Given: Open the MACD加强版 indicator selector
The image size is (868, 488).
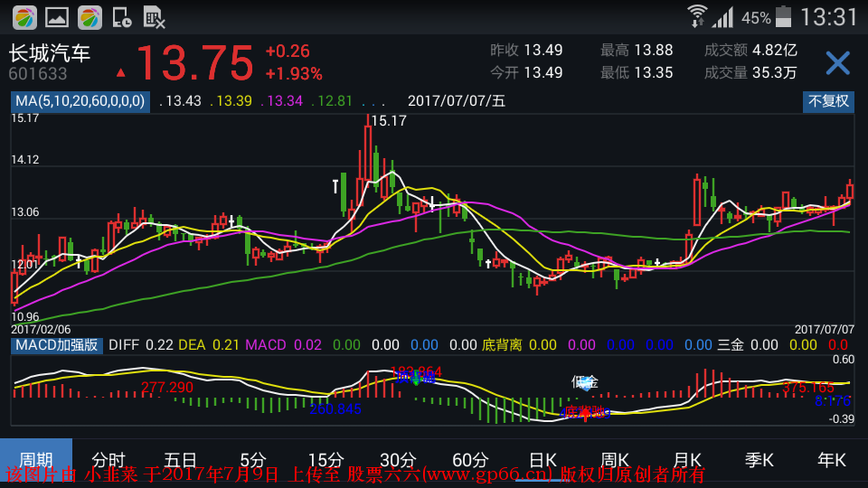Looking at the screenshot, I should coord(56,345).
